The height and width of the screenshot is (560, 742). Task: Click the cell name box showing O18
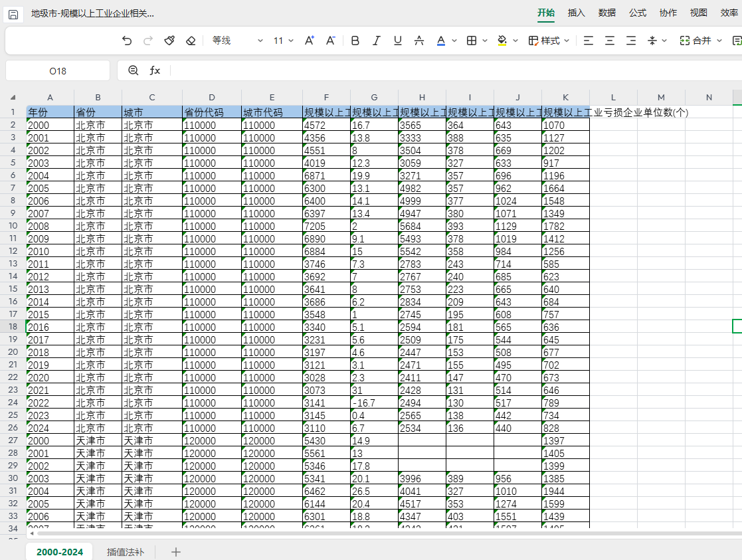[x=58, y=70]
